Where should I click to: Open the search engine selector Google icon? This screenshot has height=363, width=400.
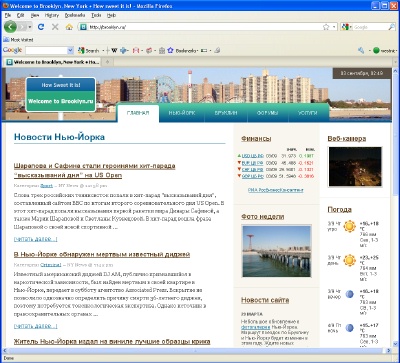click(x=346, y=27)
